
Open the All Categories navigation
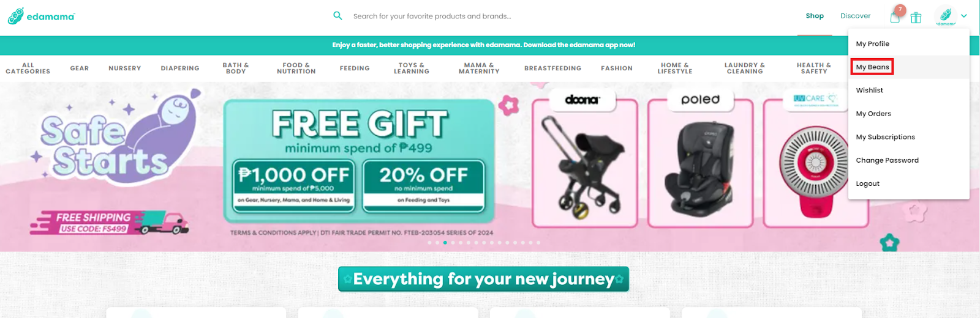28,68
